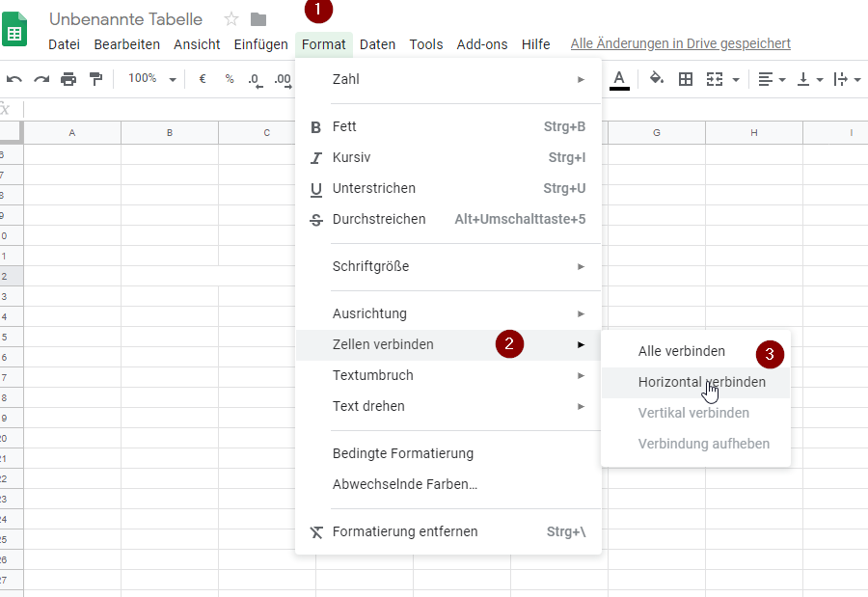Decrease decimal places icon
Screen dimensions: 868x597
click(256, 80)
